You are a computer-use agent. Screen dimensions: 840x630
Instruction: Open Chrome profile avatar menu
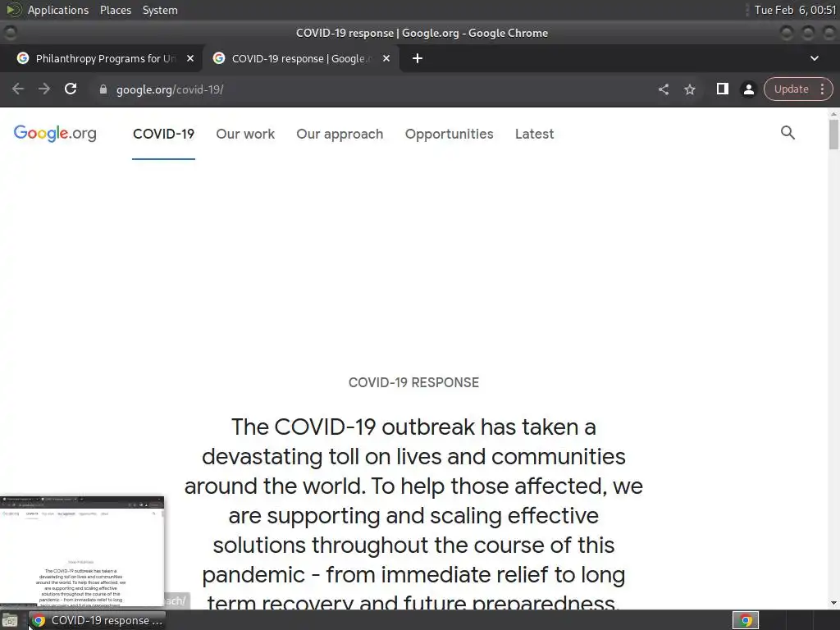click(748, 89)
